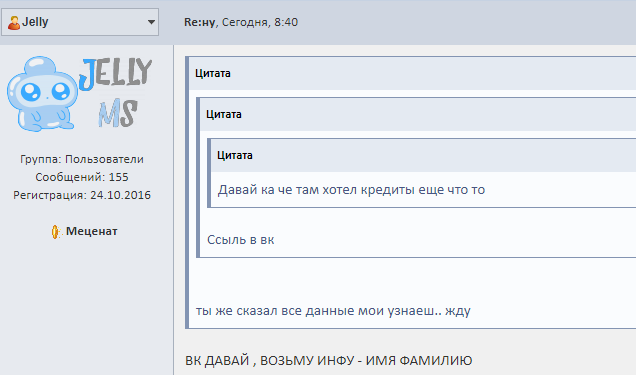Click the Сообщений: 155 counter
Viewport: 636px width, 375px height.
(82, 177)
